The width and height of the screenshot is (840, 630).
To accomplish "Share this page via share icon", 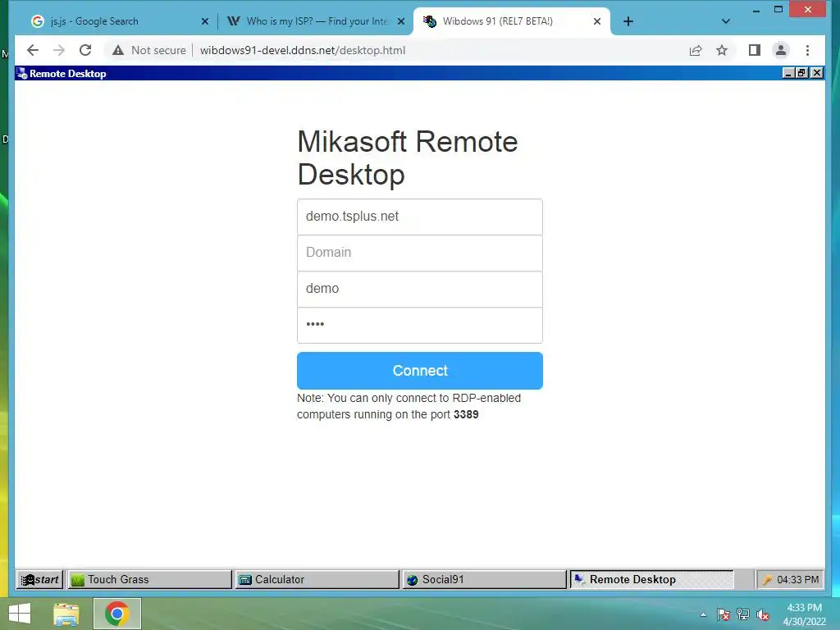I will point(696,50).
